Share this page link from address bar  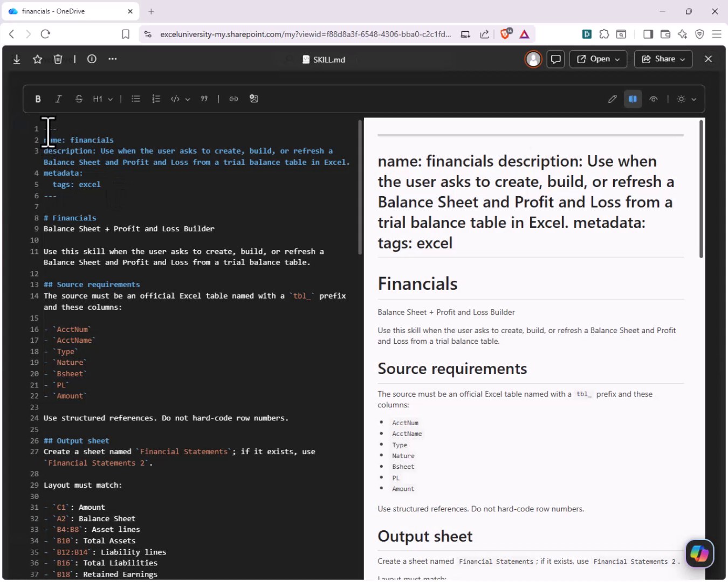(484, 34)
